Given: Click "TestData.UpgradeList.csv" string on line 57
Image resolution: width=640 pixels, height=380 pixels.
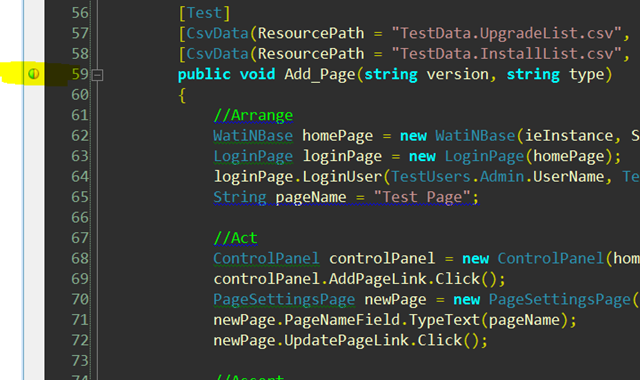Looking at the screenshot, I should coord(506,33).
